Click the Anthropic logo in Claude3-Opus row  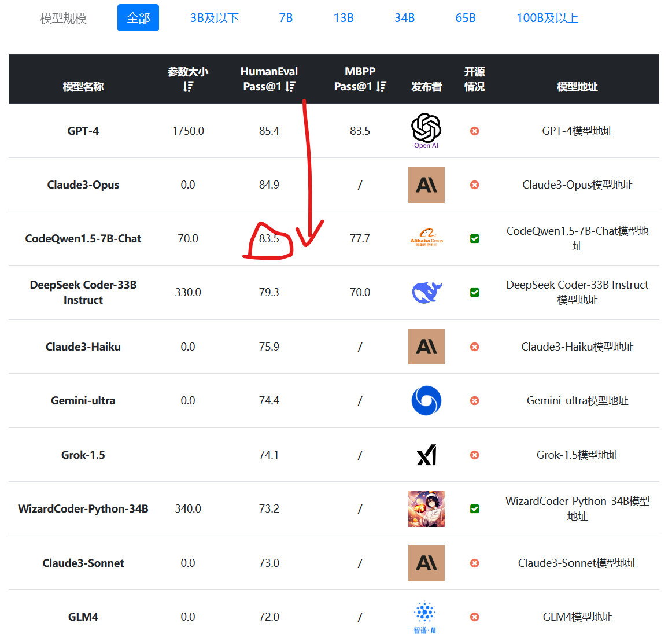tap(426, 185)
